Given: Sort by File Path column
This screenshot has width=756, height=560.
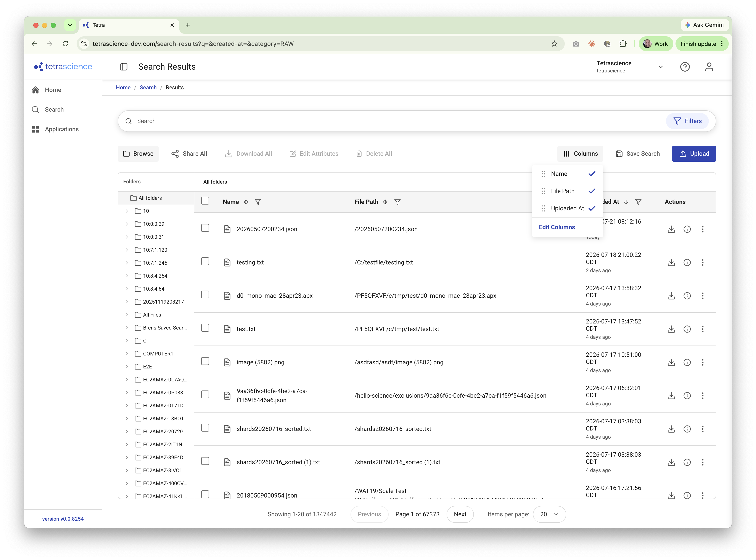Looking at the screenshot, I should pyautogui.click(x=385, y=202).
